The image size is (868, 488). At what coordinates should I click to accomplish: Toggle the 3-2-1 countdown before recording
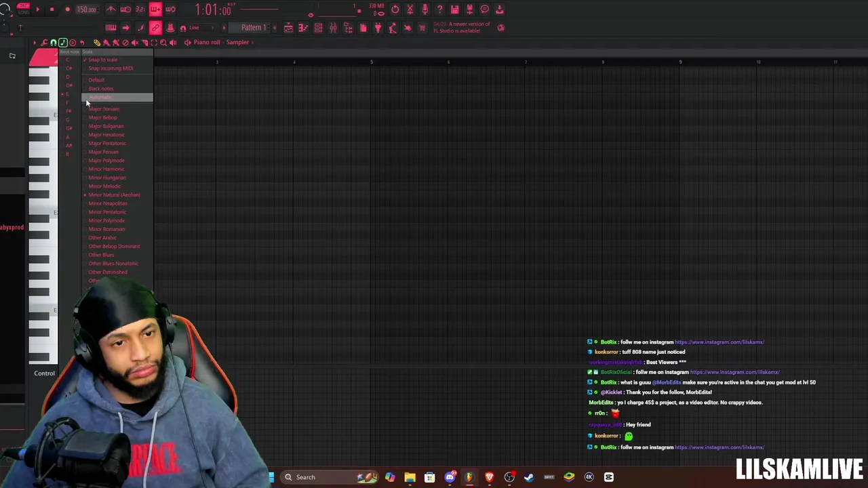(140, 9)
